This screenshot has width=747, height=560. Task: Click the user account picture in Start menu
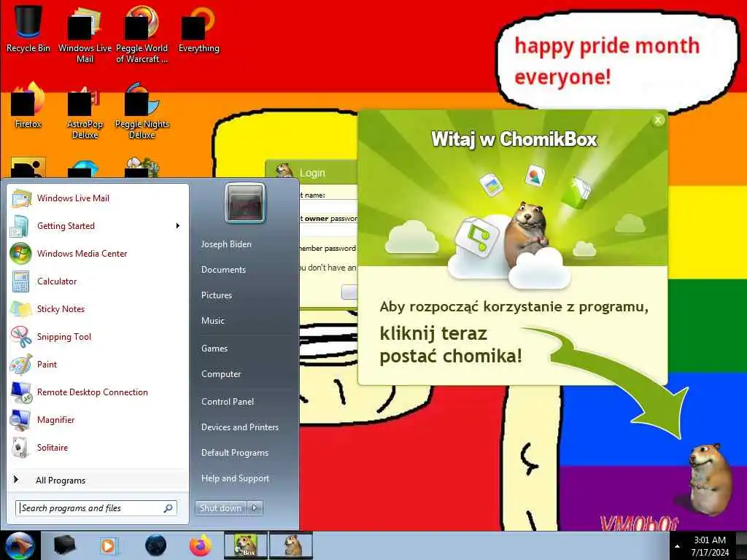pos(245,203)
